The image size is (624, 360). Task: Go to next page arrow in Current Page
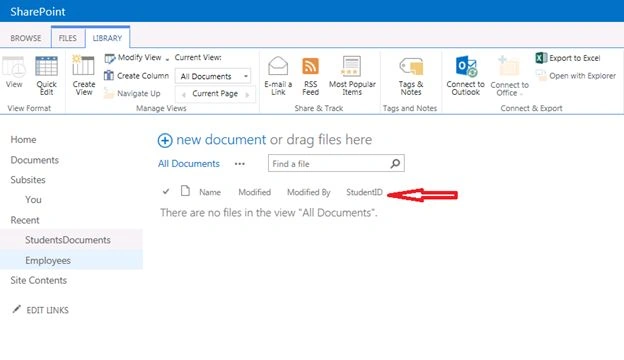pos(248,95)
